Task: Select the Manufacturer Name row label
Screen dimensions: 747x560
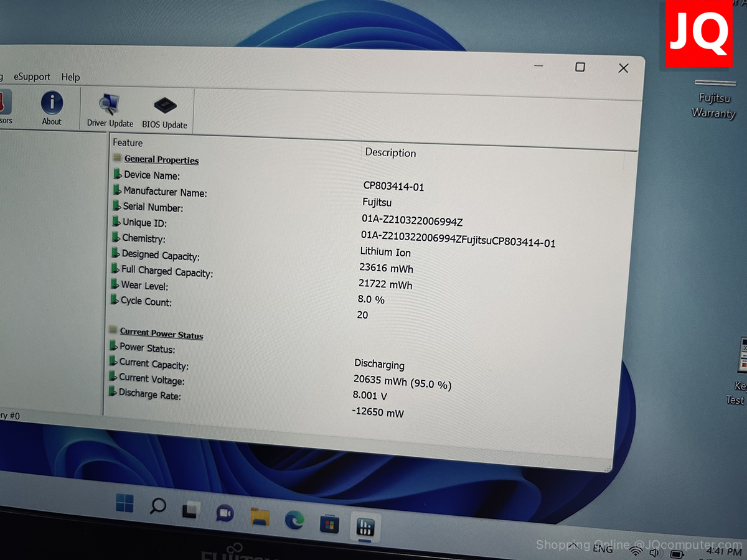Action: [x=165, y=192]
